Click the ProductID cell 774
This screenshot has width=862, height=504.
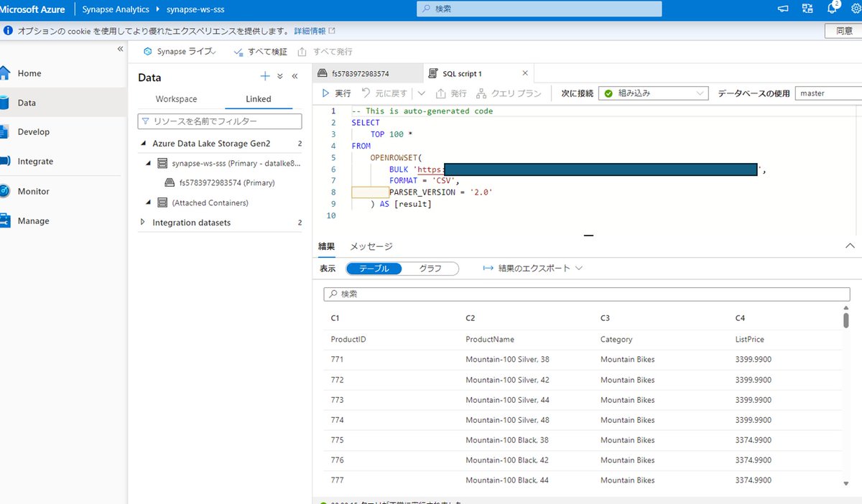337,419
